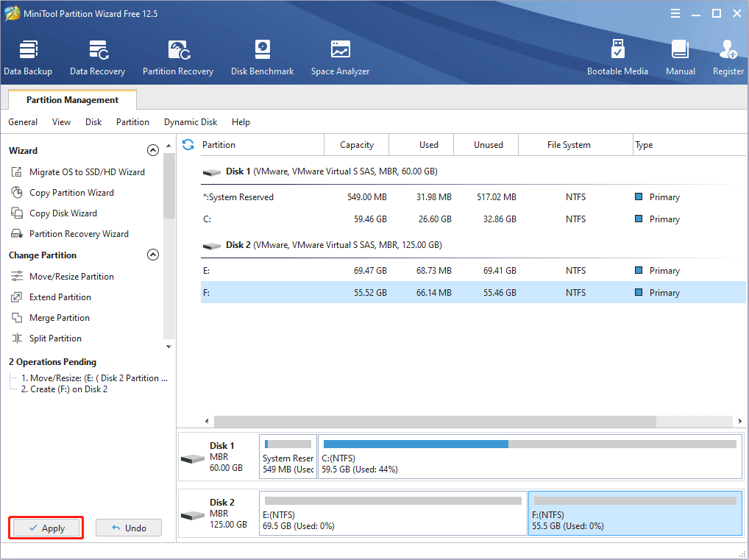Click F:(NTFS) block in disk map
The width and height of the screenshot is (749, 560).
click(x=635, y=513)
